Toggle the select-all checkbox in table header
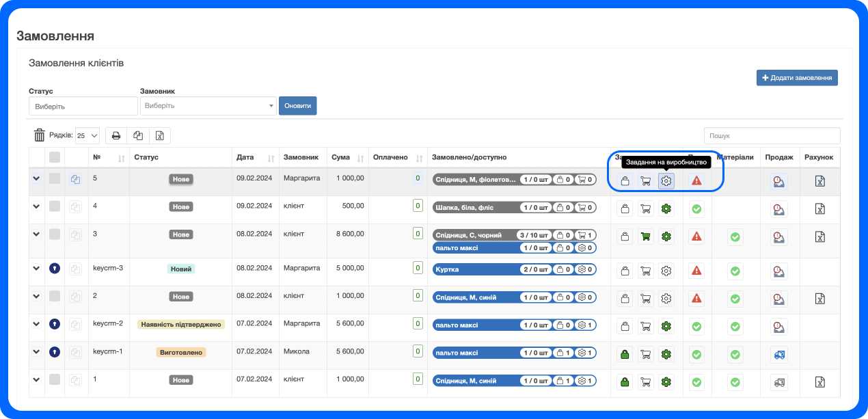This screenshot has height=419, width=868. coord(55,157)
